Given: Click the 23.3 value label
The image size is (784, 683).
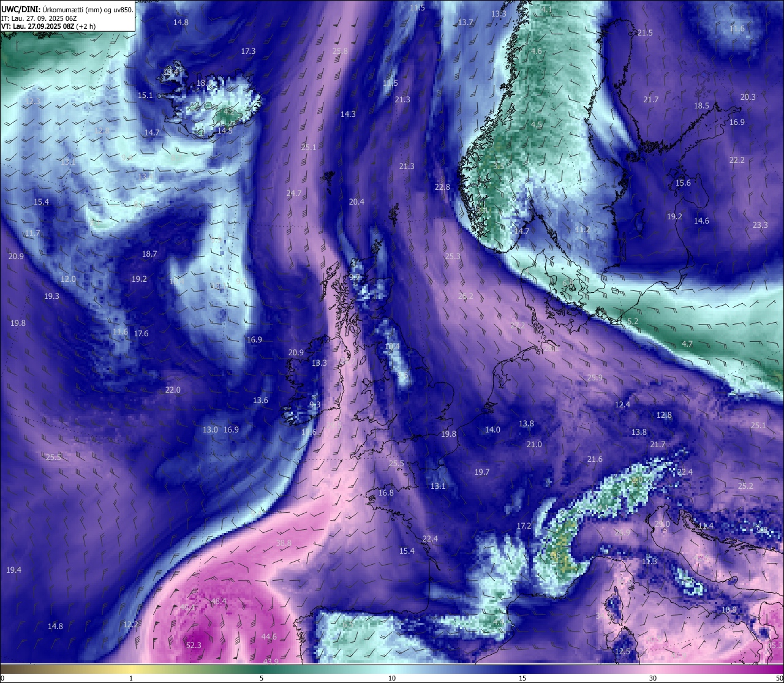Looking at the screenshot, I should coord(759,225).
